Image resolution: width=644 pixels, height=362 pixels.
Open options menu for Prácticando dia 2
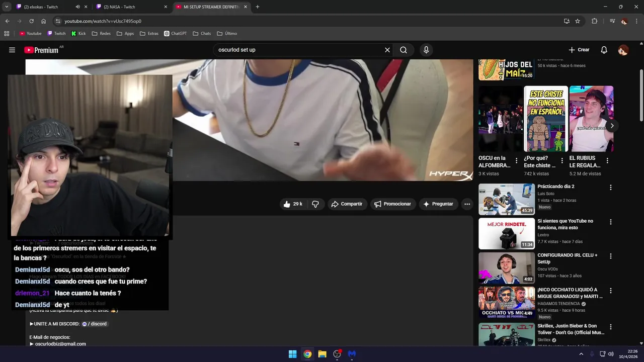tap(611, 188)
